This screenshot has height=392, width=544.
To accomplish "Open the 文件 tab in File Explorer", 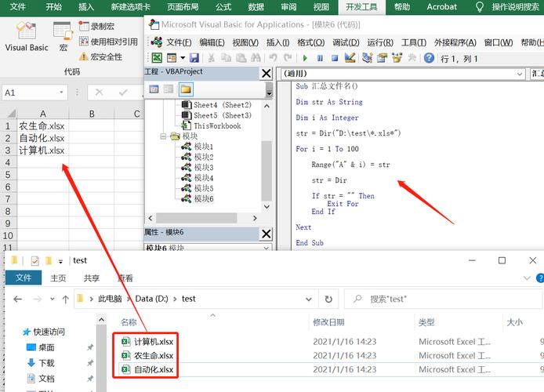I will pyautogui.click(x=24, y=278).
